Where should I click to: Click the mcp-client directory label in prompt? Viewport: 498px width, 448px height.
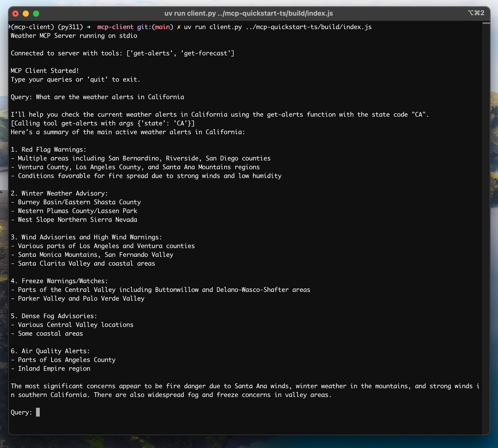(115, 27)
